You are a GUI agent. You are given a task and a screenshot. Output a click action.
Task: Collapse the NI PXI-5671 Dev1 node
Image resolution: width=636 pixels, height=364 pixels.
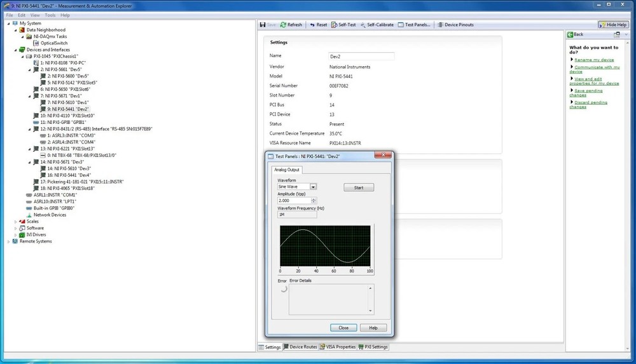point(29,96)
